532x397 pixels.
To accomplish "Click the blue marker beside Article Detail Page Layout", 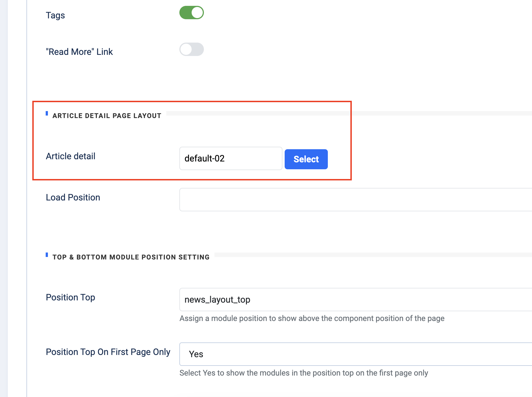I will coord(47,113).
